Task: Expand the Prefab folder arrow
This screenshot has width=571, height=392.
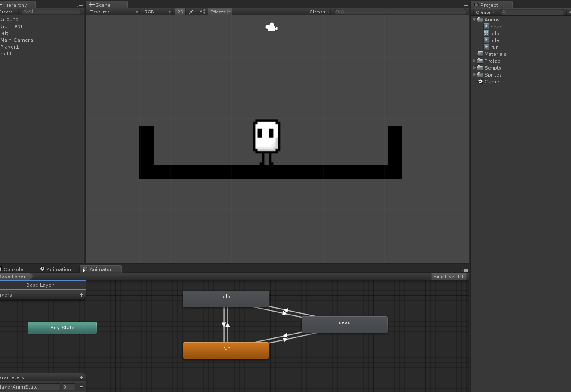Action: (475, 61)
